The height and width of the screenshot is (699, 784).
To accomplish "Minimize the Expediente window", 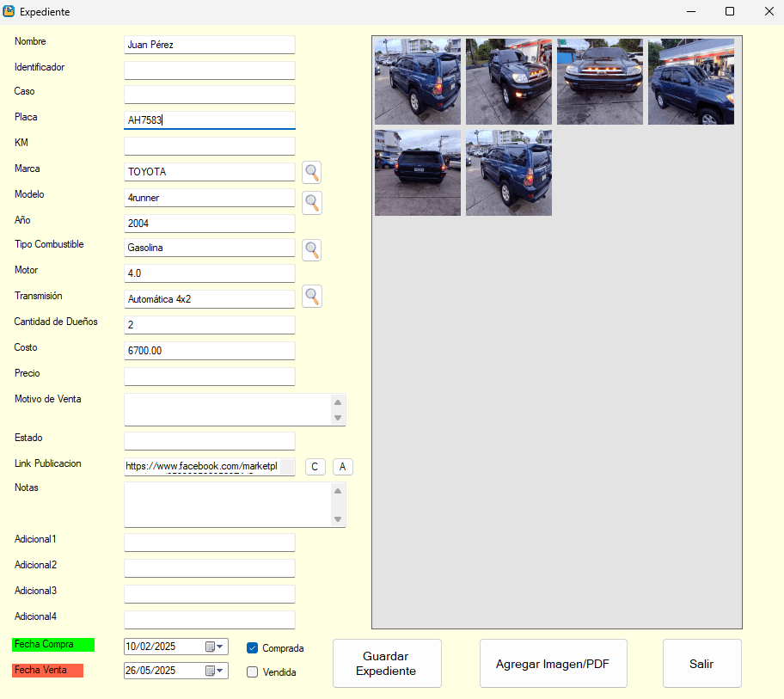I will pyautogui.click(x=691, y=11).
